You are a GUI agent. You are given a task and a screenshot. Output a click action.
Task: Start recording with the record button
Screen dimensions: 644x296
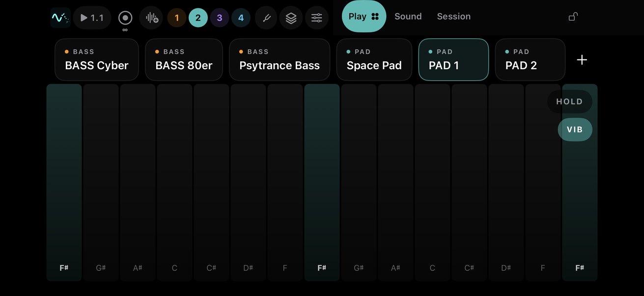click(x=125, y=18)
